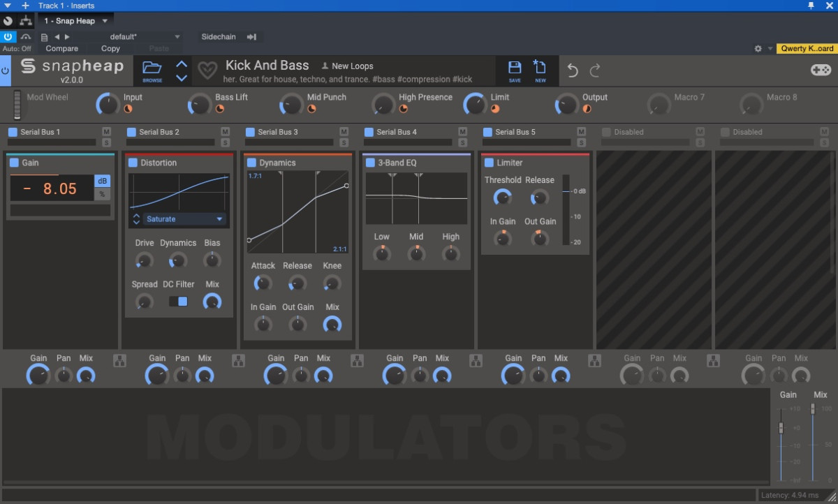Open the 1 - Snap Heap insert dropdown

(x=77, y=21)
